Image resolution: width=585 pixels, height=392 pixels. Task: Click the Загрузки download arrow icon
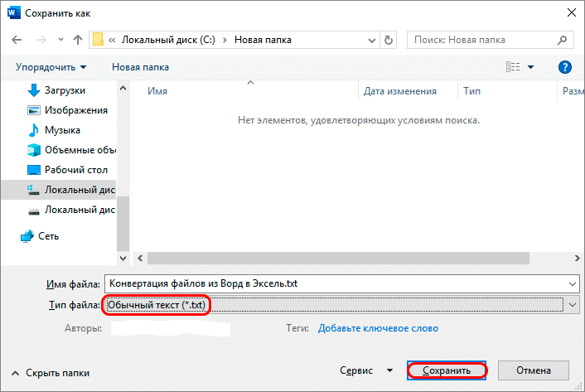(x=34, y=90)
